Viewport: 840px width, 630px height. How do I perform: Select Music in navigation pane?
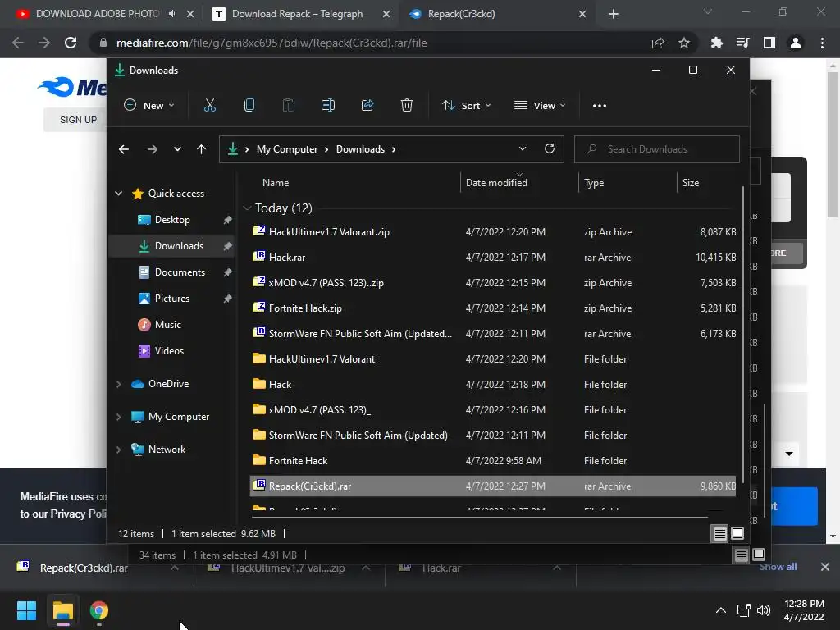click(x=167, y=325)
